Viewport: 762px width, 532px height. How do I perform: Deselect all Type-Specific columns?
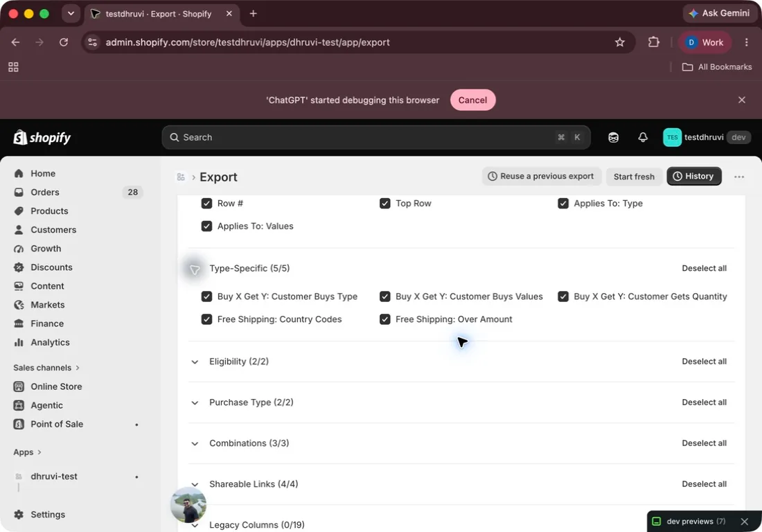pos(705,268)
